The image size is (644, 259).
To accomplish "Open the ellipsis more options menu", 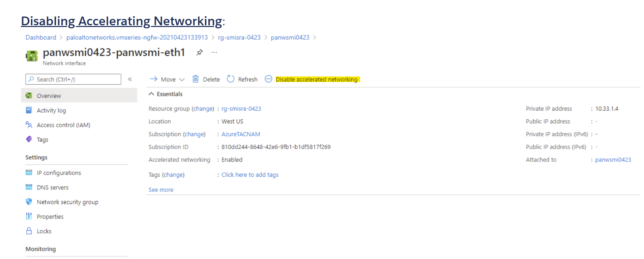I will coord(214,52).
